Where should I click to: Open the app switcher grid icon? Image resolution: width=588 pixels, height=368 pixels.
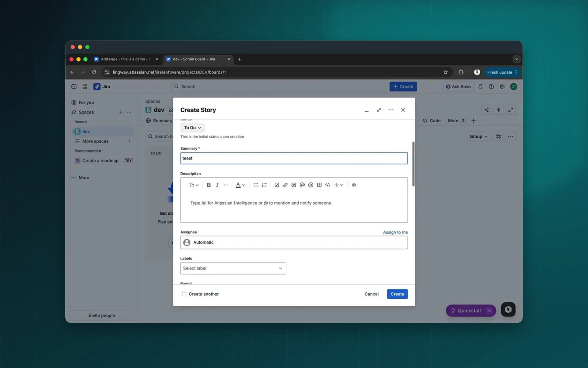[85, 86]
